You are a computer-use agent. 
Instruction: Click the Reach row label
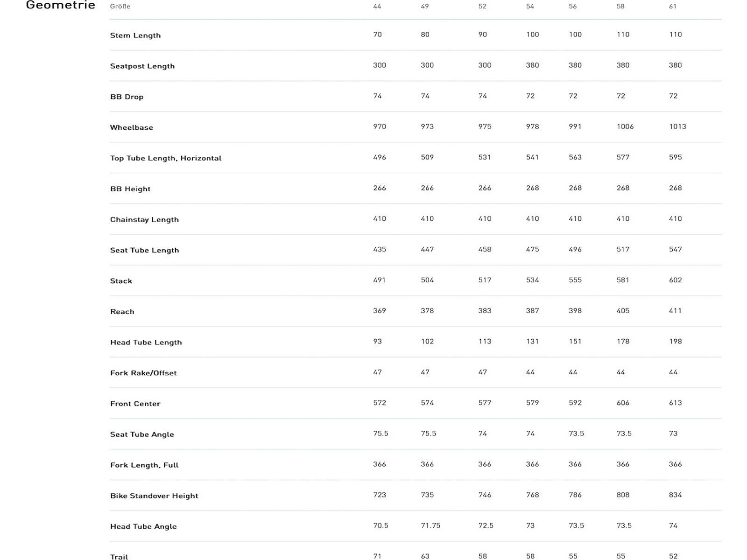click(122, 312)
